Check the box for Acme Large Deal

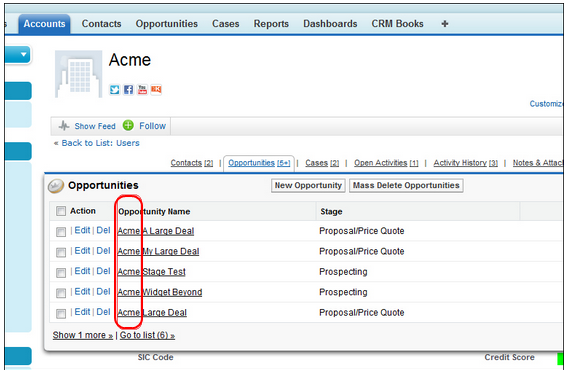61,313
